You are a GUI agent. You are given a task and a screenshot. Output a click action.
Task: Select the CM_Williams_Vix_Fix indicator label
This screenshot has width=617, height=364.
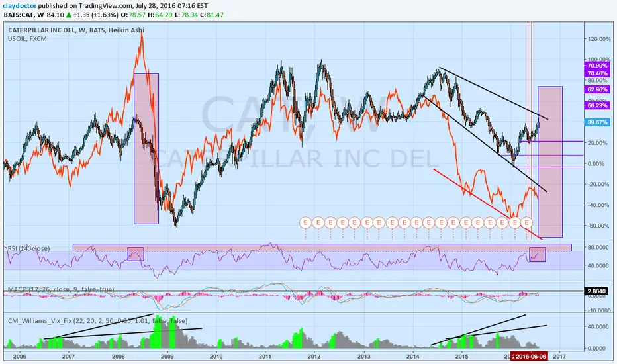97,321
